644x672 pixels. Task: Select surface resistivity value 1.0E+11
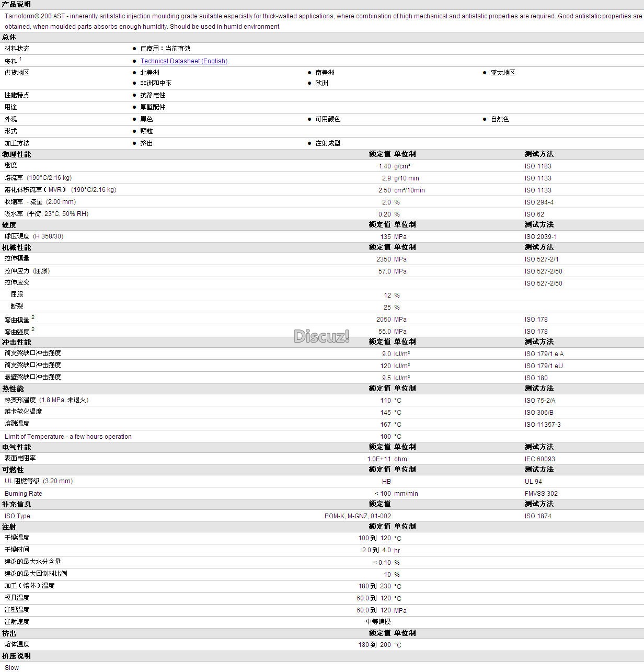379,459
